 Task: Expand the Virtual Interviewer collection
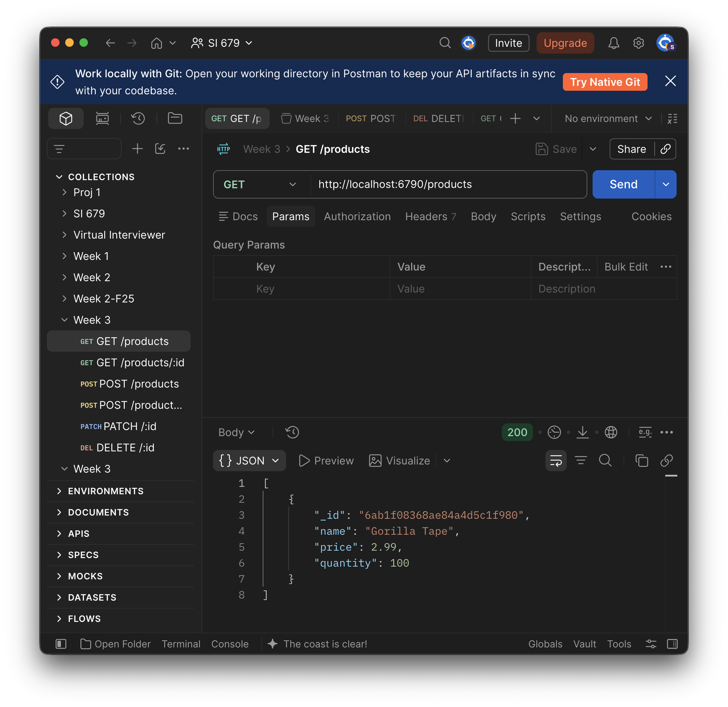pyautogui.click(x=65, y=235)
